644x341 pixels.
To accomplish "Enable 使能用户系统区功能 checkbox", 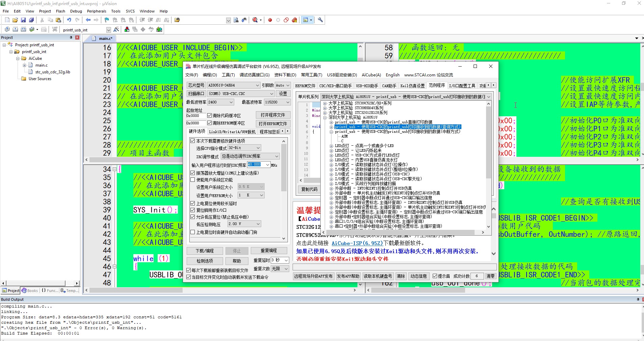I will coord(193,180).
